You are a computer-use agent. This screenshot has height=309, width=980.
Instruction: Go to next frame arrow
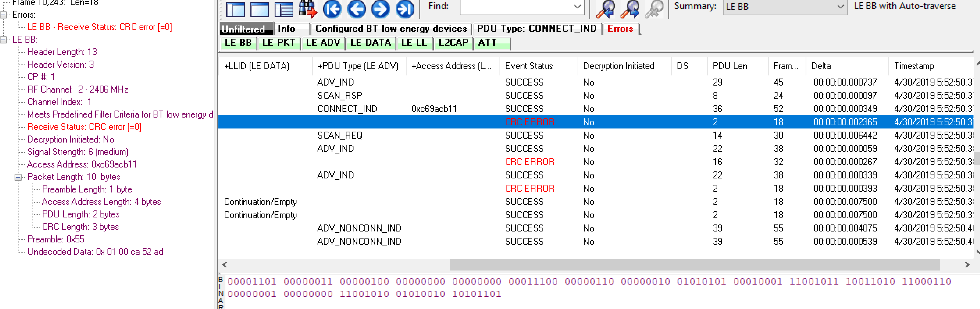point(381,9)
